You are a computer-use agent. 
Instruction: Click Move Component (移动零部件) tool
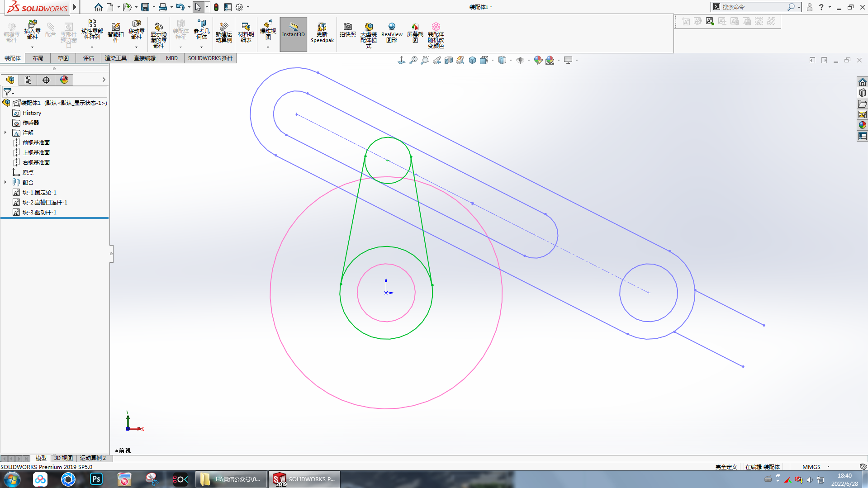point(136,31)
